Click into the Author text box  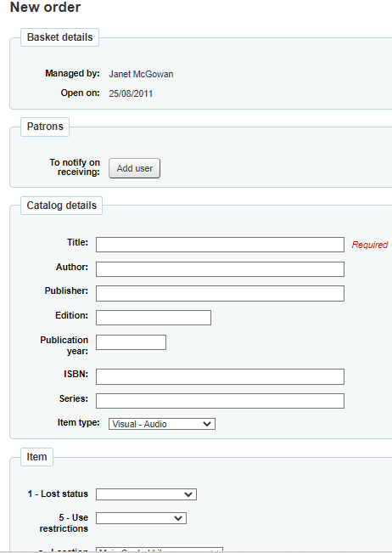220,269
